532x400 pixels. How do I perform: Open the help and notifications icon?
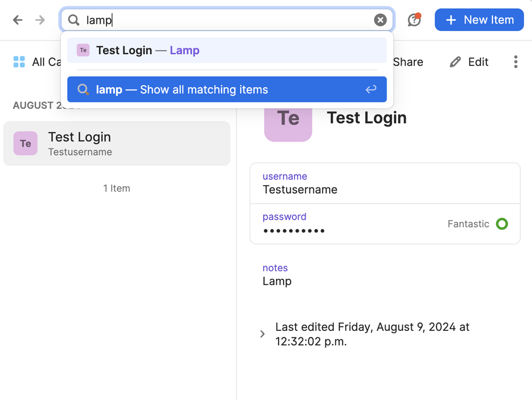414,20
